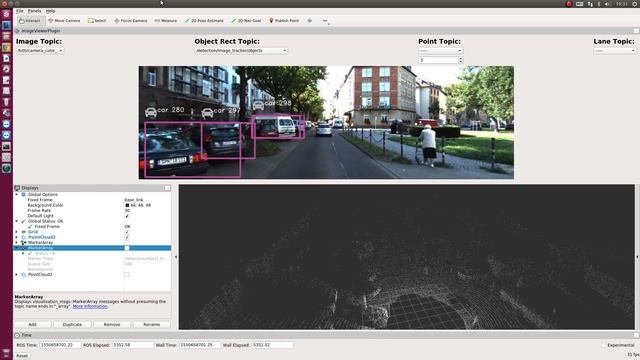Click the volume icon in system tray
The width and height of the screenshot is (640, 360).
click(607, 4)
